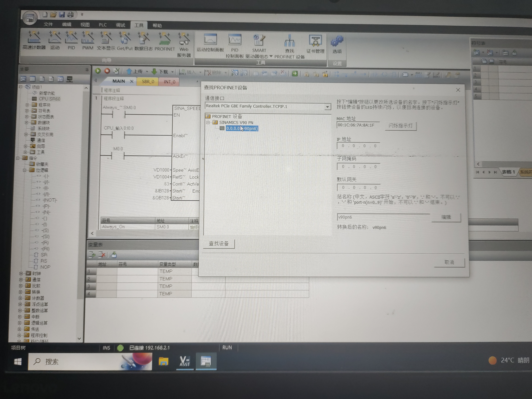Expand the 时钟 instruction folder

21,274
